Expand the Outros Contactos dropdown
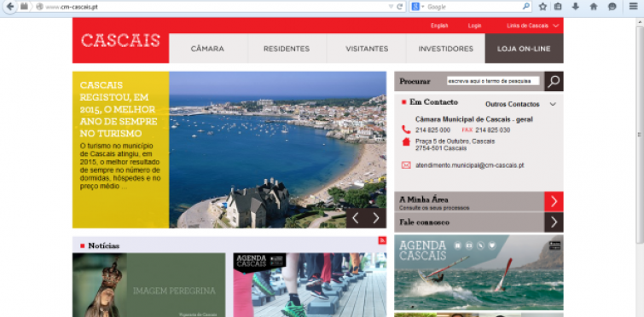Image resolution: width=644 pixels, height=317 pixels. pyautogui.click(x=520, y=104)
